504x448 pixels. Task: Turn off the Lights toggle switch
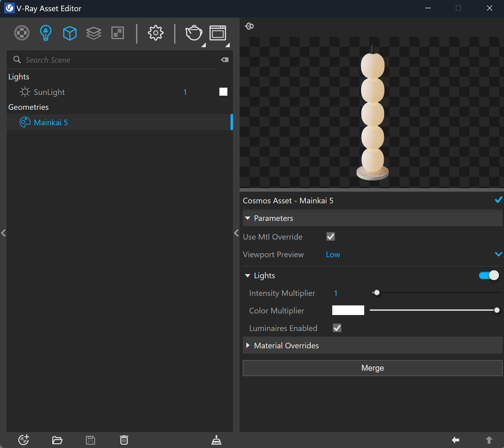[x=489, y=275]
